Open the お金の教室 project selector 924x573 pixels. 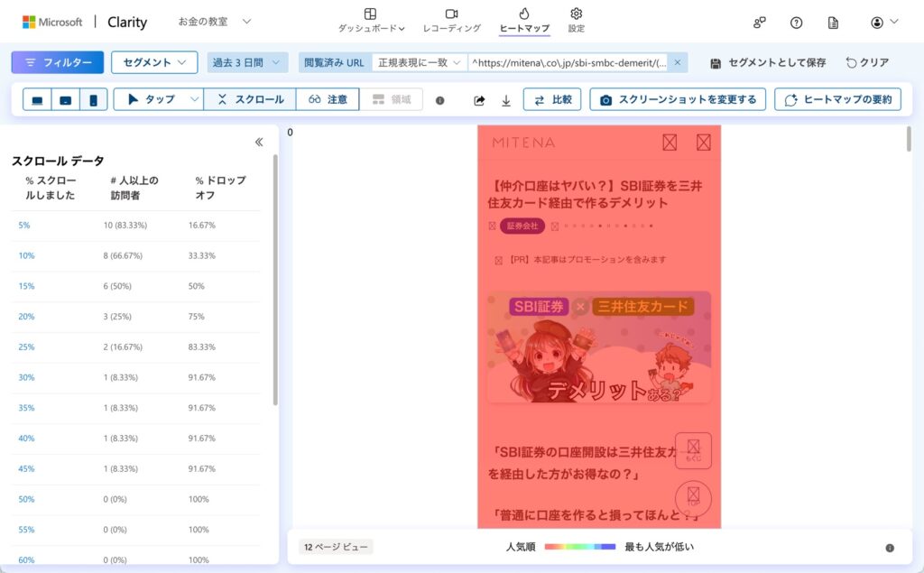coord(215,22)
